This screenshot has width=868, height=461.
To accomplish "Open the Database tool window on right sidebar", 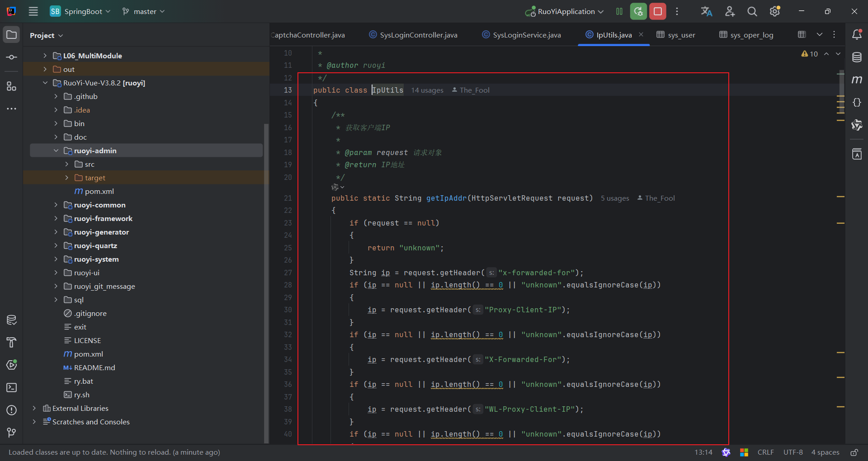I will point(857,57).
